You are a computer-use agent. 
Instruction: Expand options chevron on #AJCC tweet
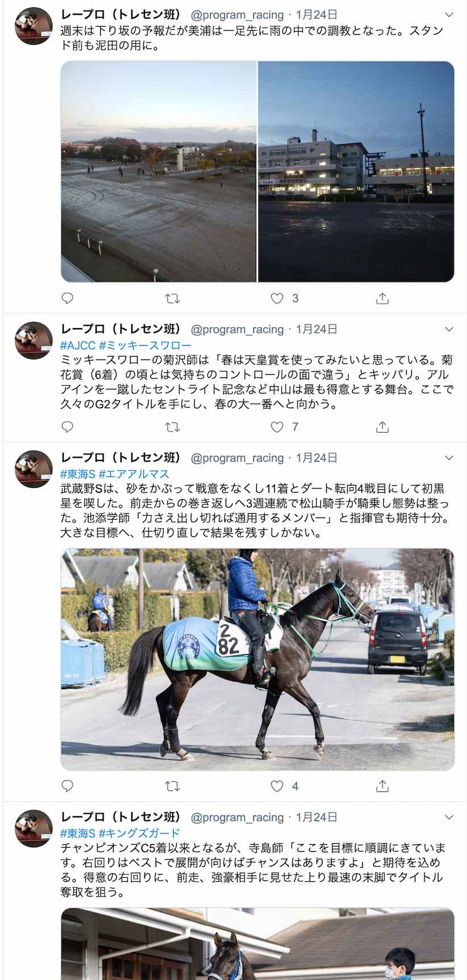point(449,329)
